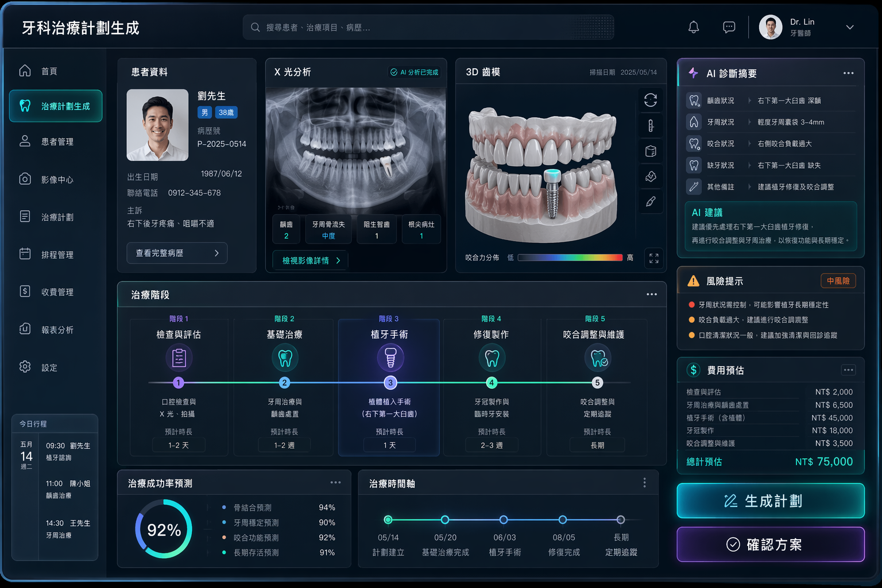Click the rotate 3D model icon
Viewport: 882px width, 588px height.
tap(651, 100)
